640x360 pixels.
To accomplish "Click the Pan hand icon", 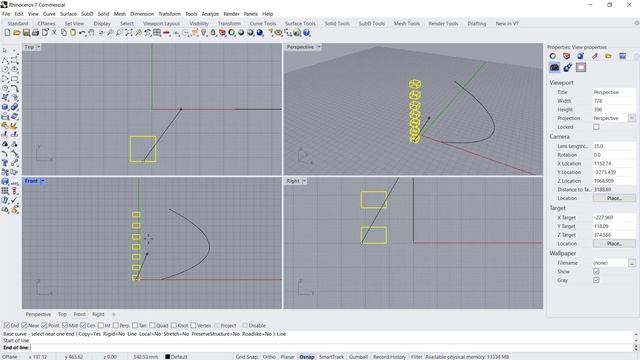I will point(91,33).
